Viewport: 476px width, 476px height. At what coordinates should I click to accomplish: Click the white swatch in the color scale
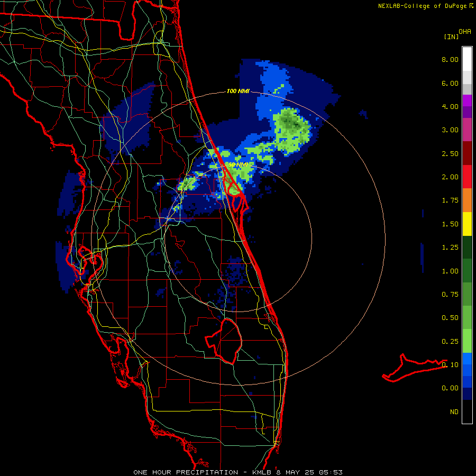point(467,59)
